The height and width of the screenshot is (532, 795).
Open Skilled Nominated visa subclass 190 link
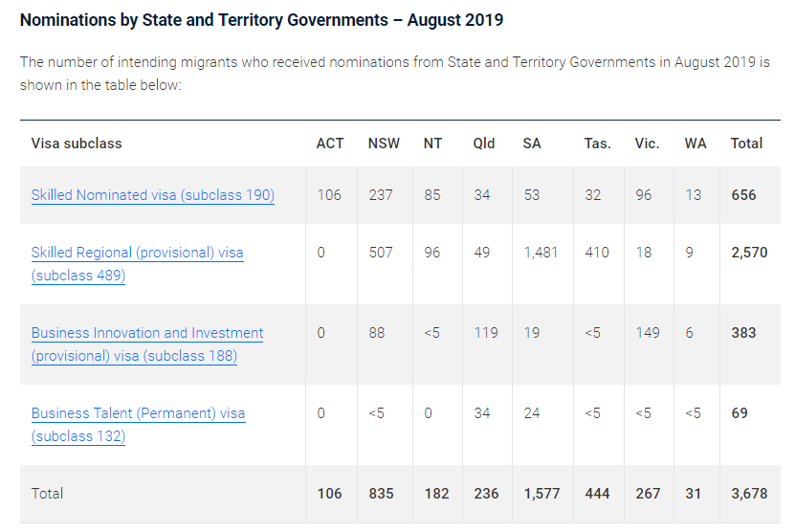(152, 195)
